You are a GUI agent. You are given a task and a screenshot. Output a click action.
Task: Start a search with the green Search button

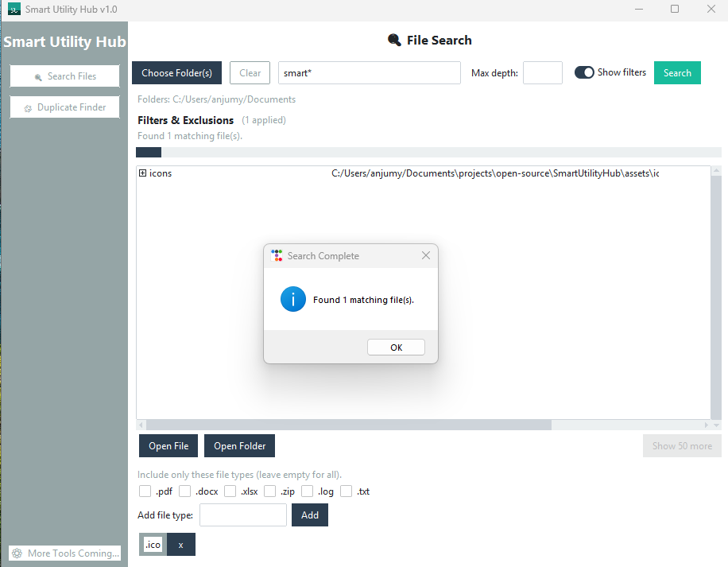[677, 72]
